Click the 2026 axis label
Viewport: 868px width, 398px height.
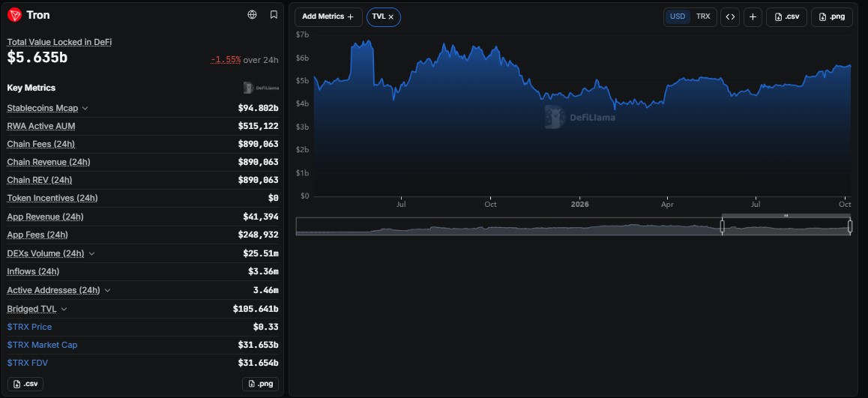(x=579, y=205)
